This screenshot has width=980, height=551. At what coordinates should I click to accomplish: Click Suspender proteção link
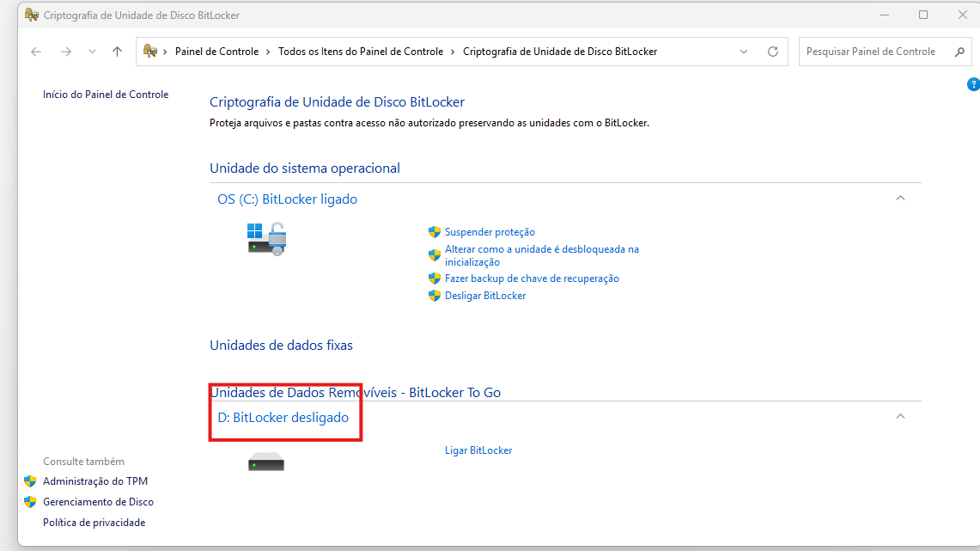coord(490,232)
